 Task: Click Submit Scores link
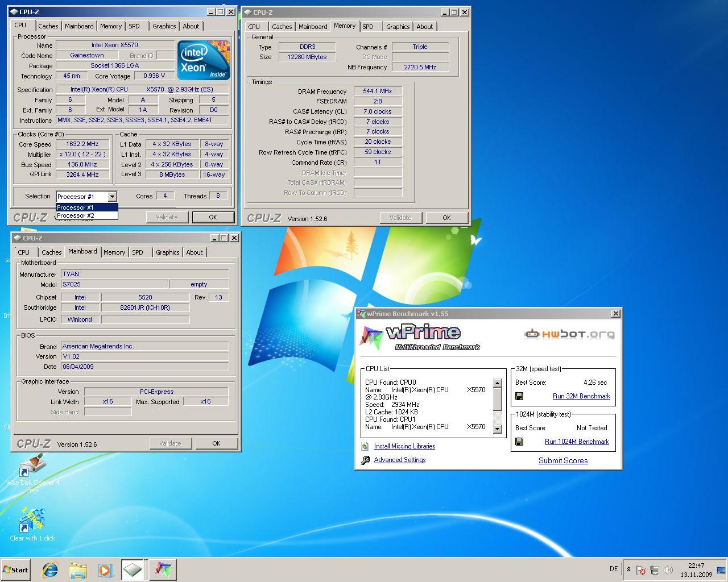(x=563, y=460)
